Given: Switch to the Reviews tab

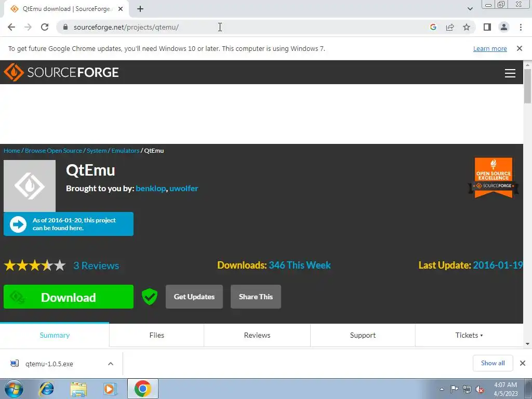Looking at the screenshot, I should 257,335.
